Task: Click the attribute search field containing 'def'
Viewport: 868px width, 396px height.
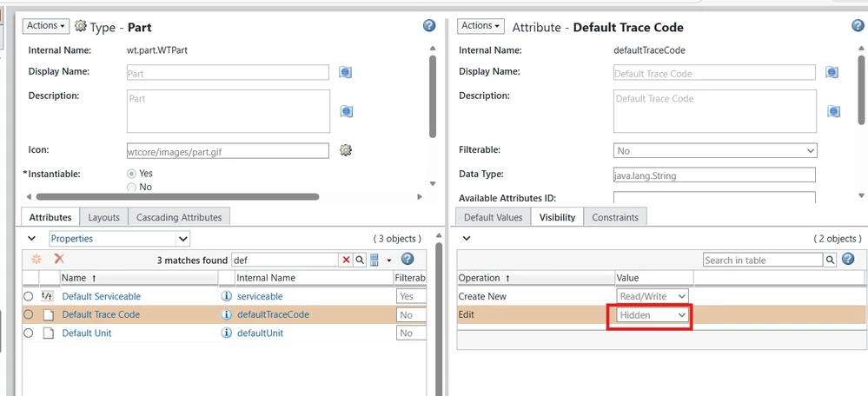Action: point(285,260)
